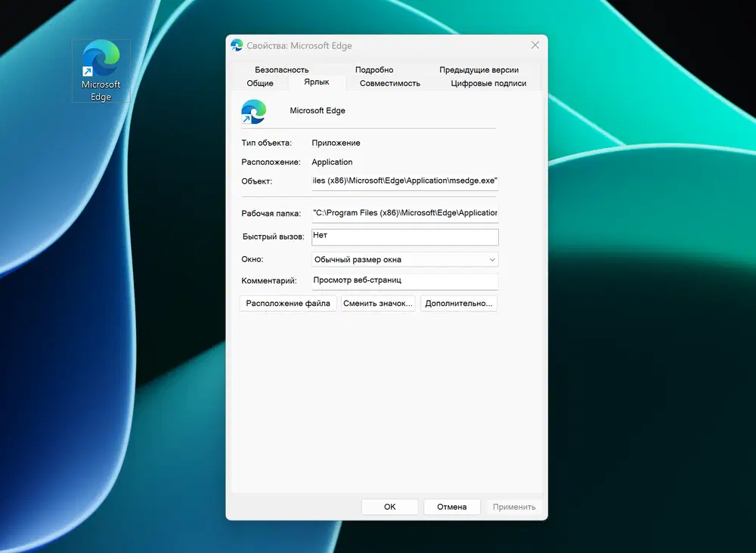Image resolution: width=756 pixels, height=553 pixels.
Task: Click the Сменить значок button
Action: pos(378,304)
